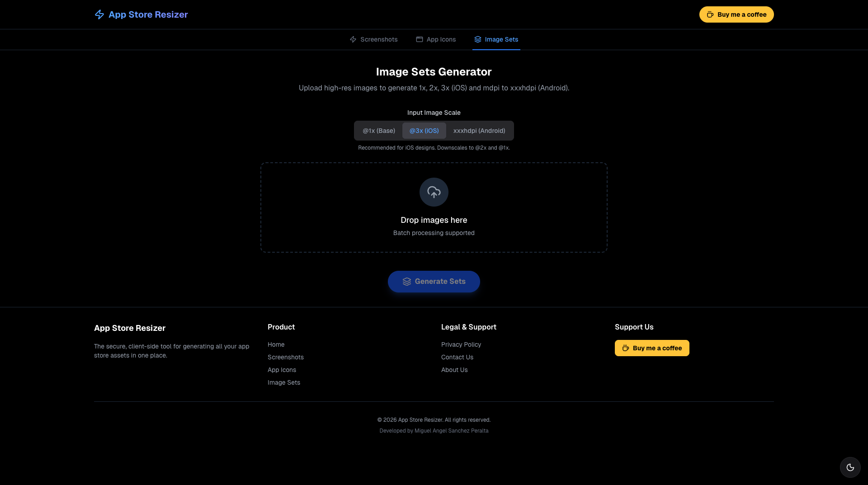Click the Input Image Scale label
Viewport: 868px width, 485px height.
click(434, 113)
